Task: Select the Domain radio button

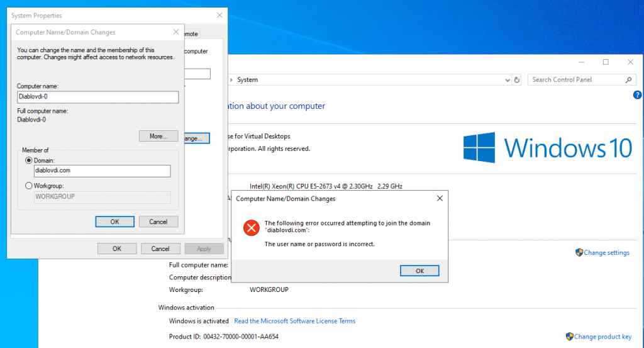Action: (x=28, y=160)
